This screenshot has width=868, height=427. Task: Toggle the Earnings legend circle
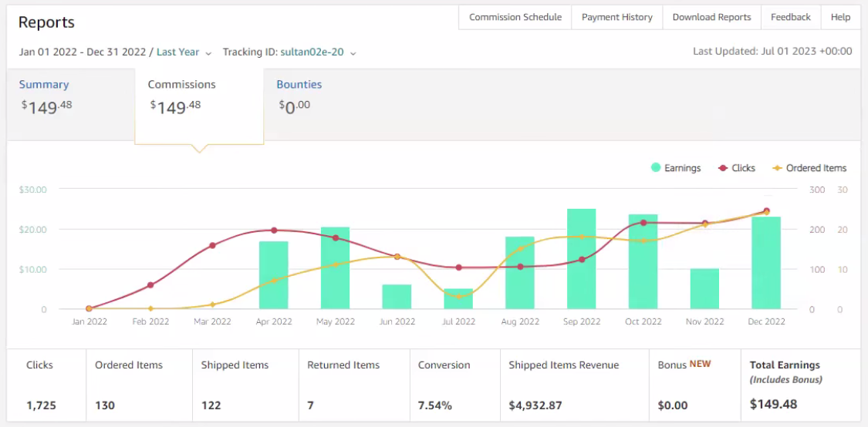coord(657,167)
